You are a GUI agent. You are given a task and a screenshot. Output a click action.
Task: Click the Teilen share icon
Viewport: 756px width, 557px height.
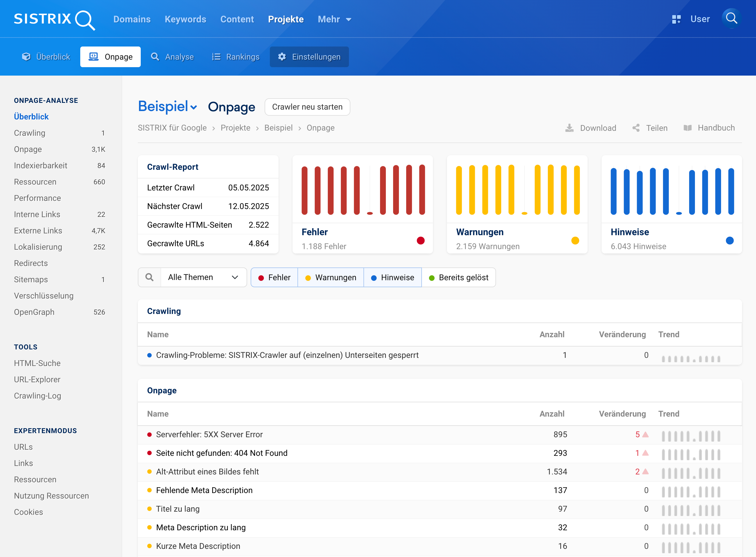point(636,128)
